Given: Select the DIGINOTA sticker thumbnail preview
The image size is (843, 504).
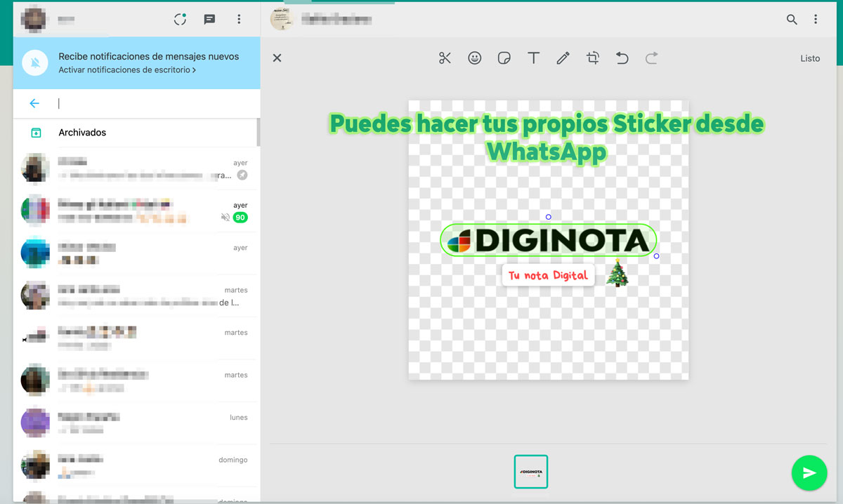Looking at the screenshot, I should click(531, 472).
